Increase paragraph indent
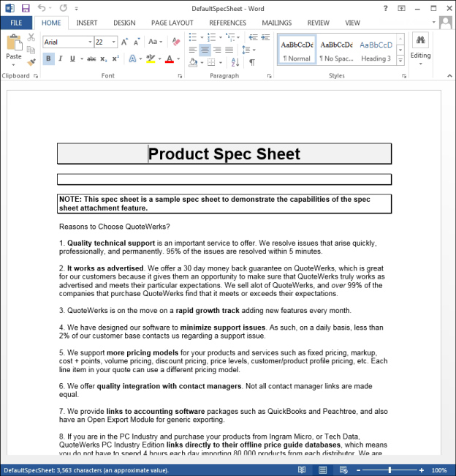This screenshot has height=476, width=456. coord(265,37)
